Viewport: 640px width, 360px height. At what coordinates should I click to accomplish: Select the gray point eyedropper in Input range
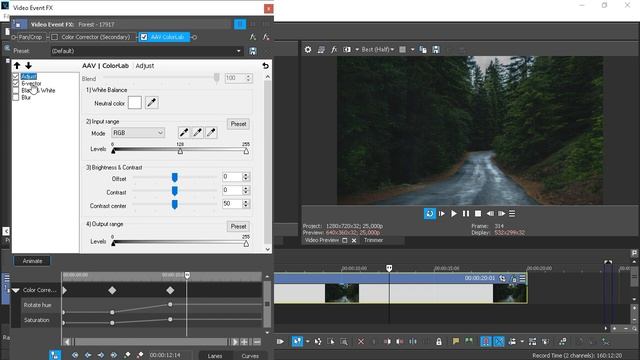pyautogui.click(x=198, y=132)
